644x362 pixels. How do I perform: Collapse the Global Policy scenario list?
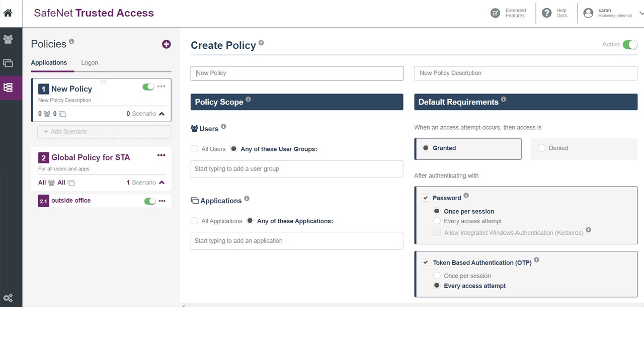tap(162, 183)
